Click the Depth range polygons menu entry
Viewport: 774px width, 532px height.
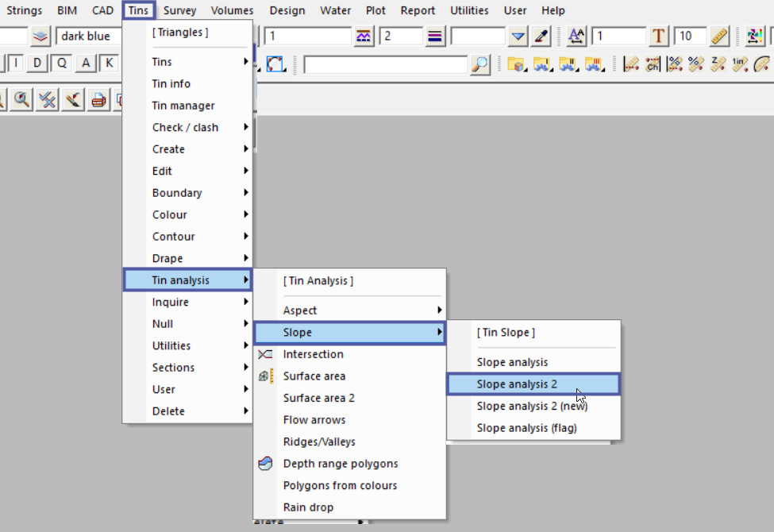341,464
